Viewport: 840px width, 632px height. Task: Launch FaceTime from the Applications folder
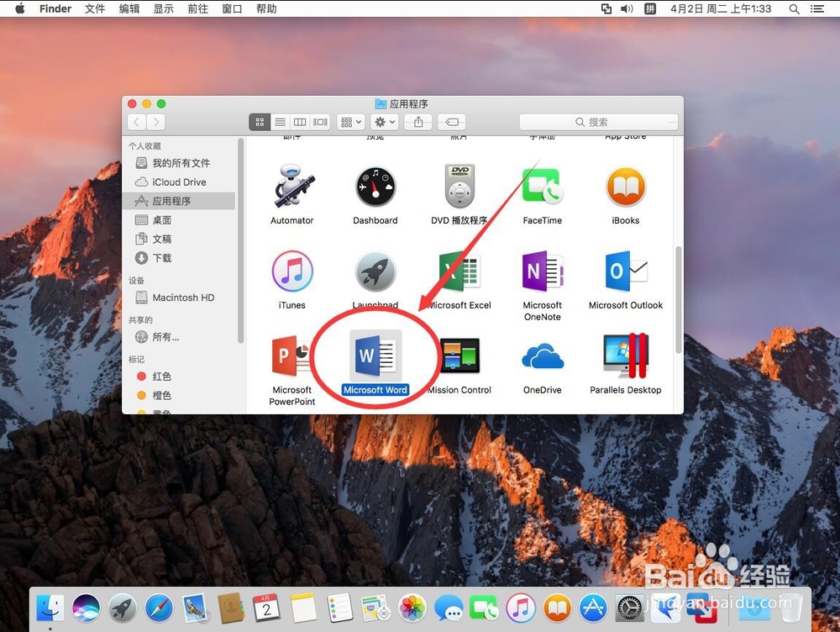pos(542,186)
